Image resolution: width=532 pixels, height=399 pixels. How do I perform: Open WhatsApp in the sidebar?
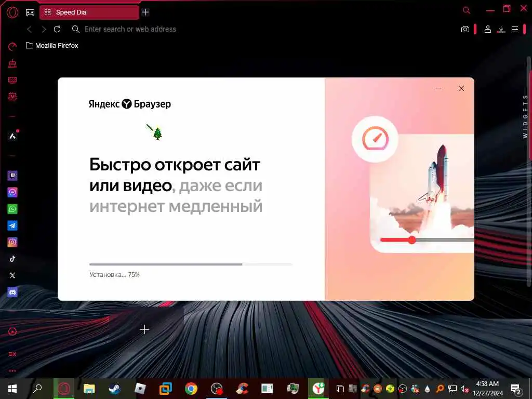click(x=12, y=209)
